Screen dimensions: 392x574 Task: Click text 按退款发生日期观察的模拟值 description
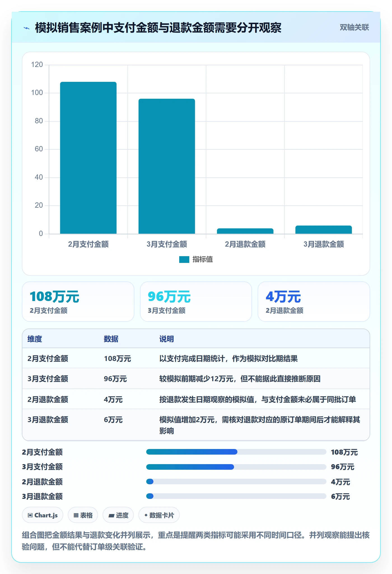point(258,399)
